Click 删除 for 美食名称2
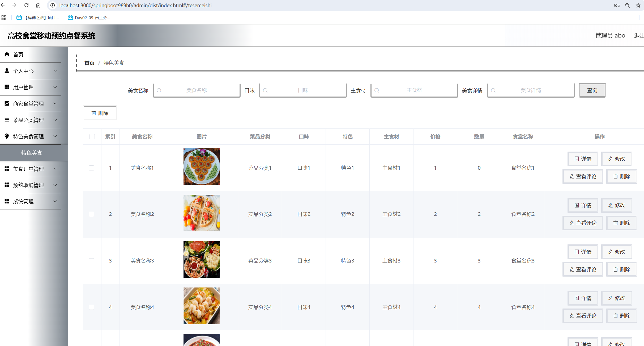 [x=622, y=223]
